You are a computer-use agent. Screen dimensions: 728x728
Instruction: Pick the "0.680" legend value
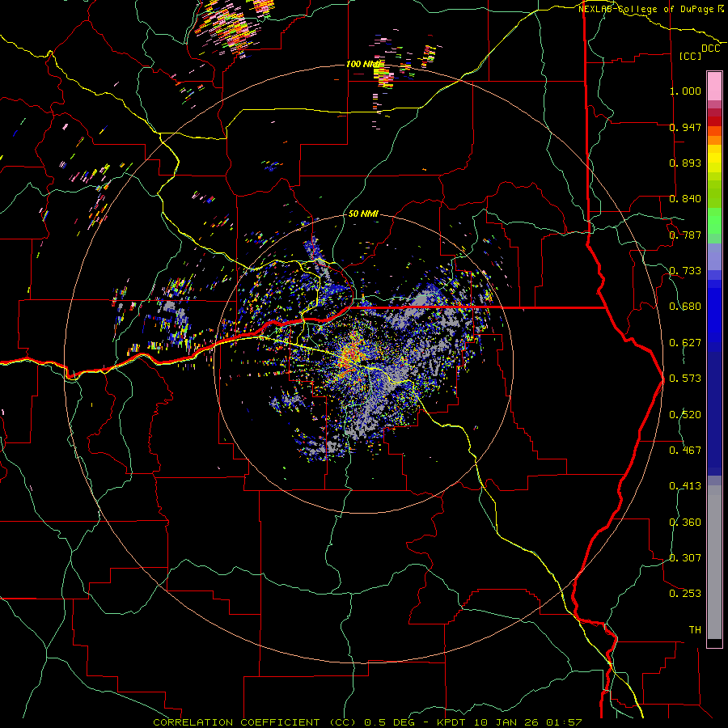point(685,307)
